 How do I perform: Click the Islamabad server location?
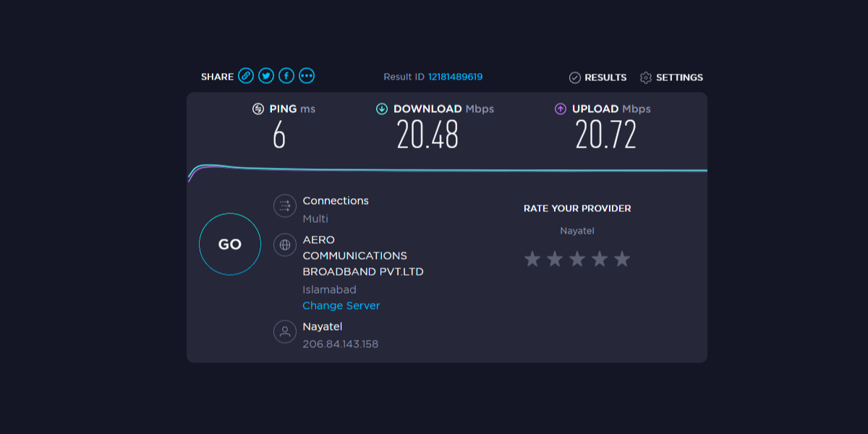(x=329, y=289)
